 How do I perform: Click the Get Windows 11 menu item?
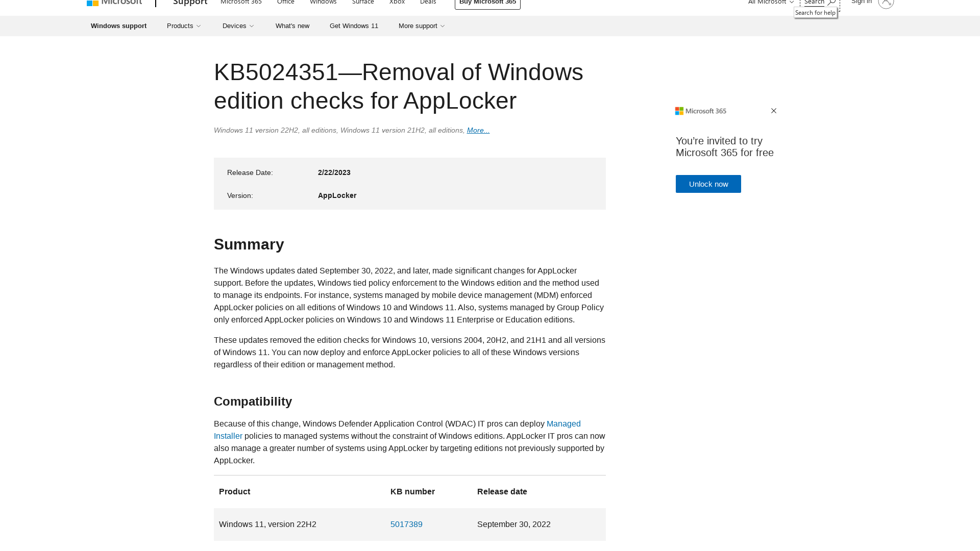tap(353, 26)
